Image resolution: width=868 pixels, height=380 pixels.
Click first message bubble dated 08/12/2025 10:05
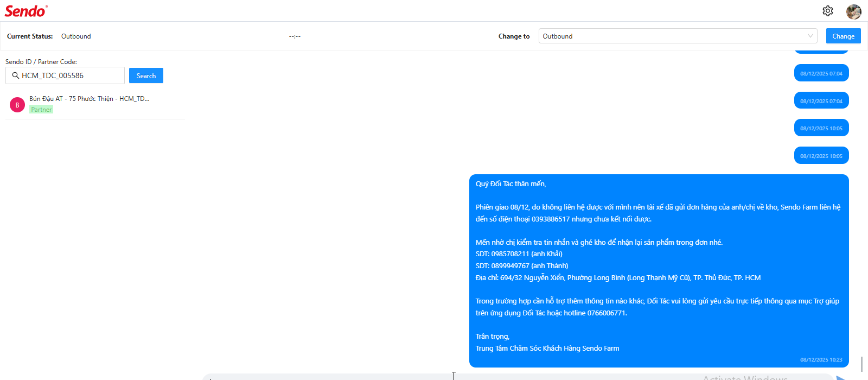821,128
